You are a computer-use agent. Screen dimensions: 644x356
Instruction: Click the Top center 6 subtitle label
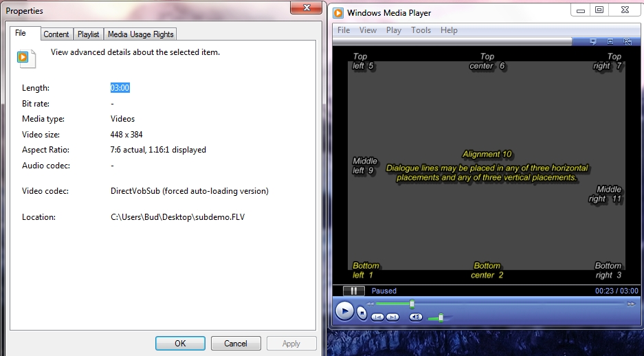[487, 61]
